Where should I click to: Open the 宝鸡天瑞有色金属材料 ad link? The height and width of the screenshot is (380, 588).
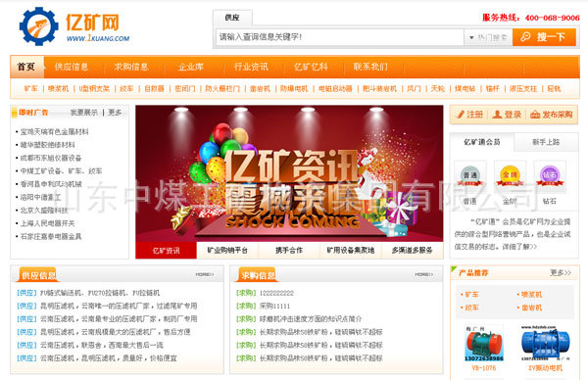click(54, 132)
